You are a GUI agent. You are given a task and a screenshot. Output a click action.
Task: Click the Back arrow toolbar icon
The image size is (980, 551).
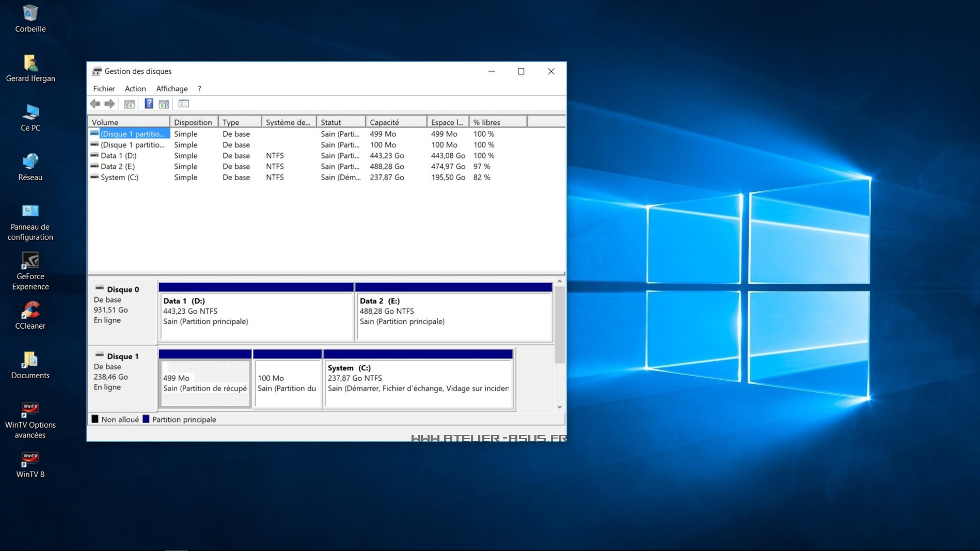click(x=95, y=104)
